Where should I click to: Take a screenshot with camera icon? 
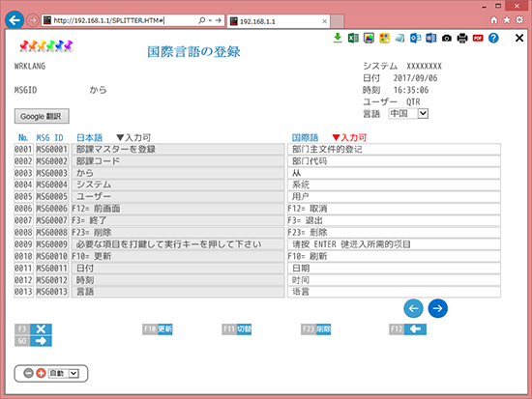point(447,39)
